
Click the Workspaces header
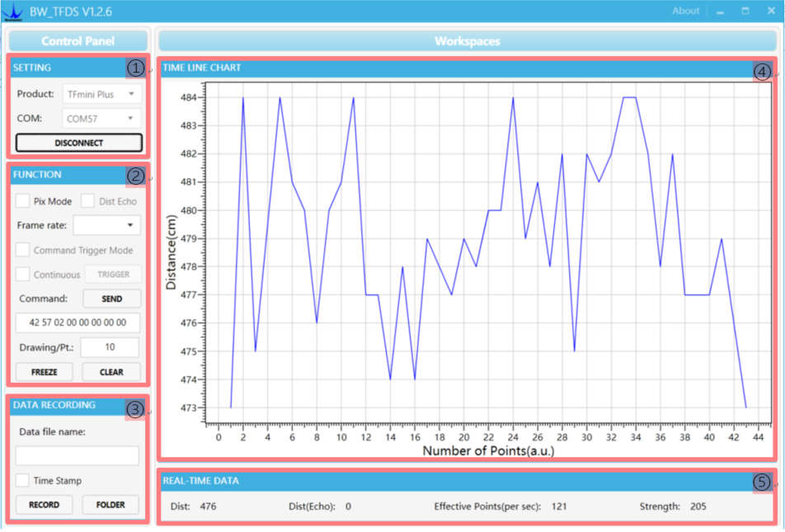(x=468, y=41)
